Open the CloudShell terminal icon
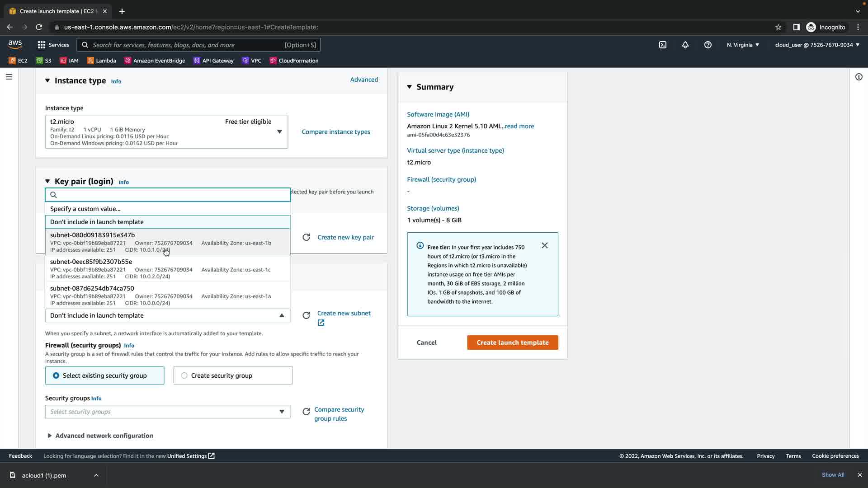The image size is (868, 488). (663, 45)
